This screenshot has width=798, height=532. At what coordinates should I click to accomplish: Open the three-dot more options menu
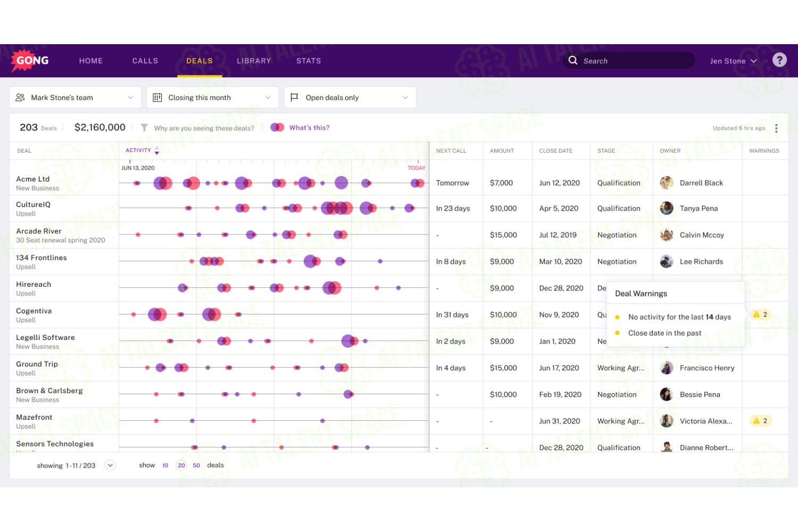coord(776,128)
